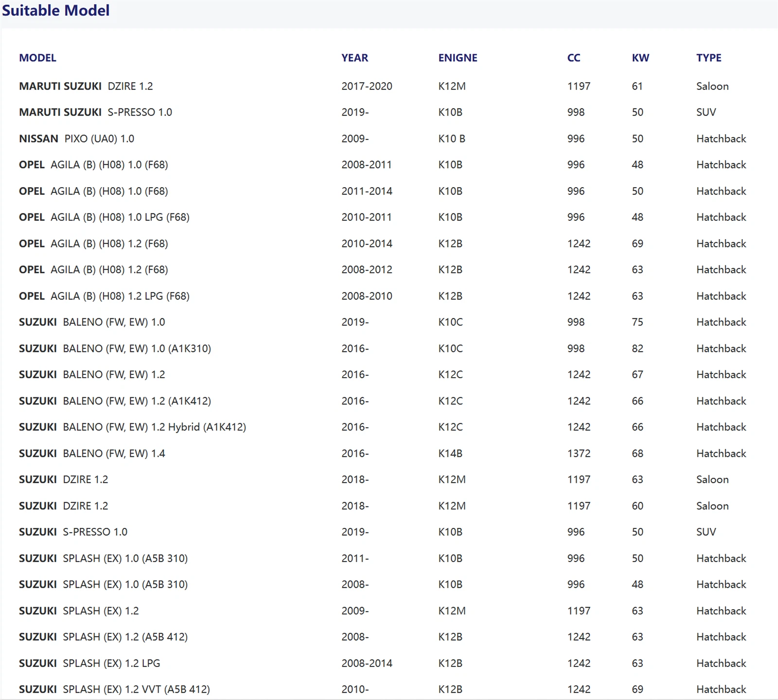Click SUZUKI SPLASH (EX) 1.2 LPG cell
The height and width of the screenshot is (700, 778).
point(90,664)
